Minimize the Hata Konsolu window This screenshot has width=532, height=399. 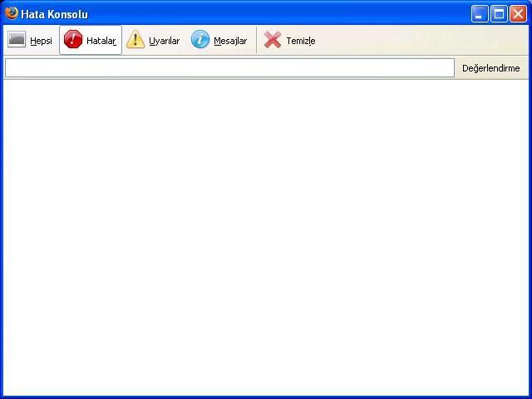coord(480,14)
